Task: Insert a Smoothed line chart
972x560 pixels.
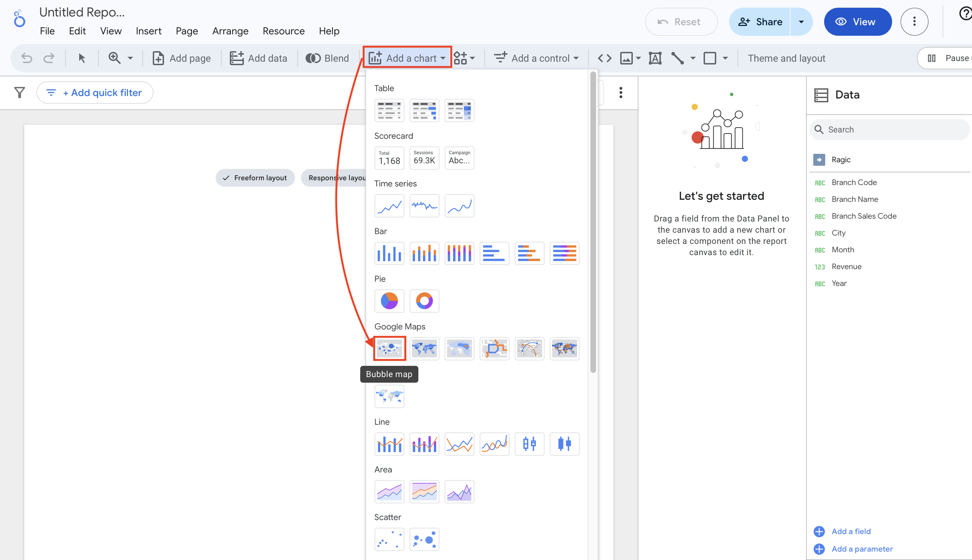Action: [x=494, y=444]
